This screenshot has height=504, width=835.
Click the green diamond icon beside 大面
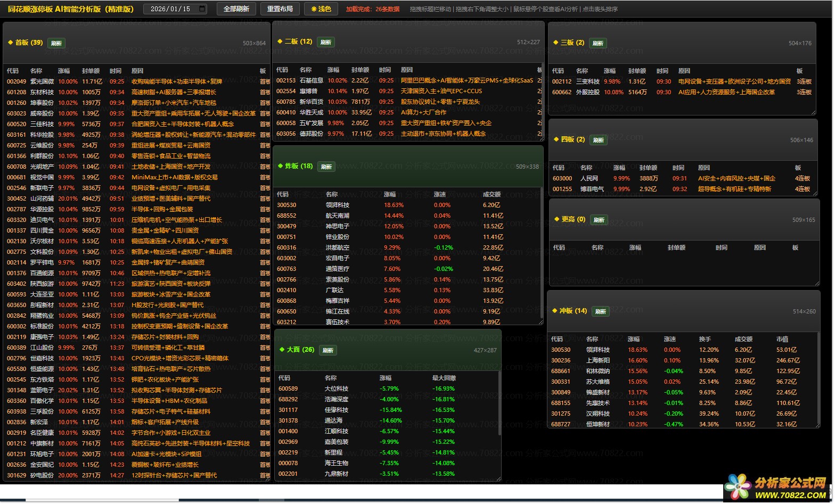point(282,350)
